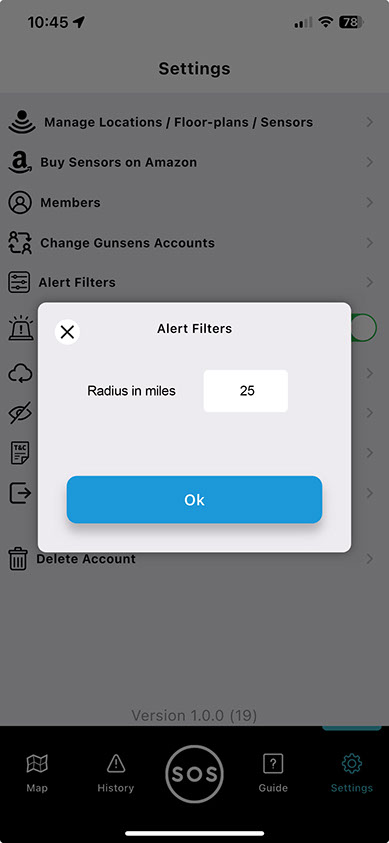Tap the crossed-out eye icon
389x843 pixels.
click(x=20, y=413)
